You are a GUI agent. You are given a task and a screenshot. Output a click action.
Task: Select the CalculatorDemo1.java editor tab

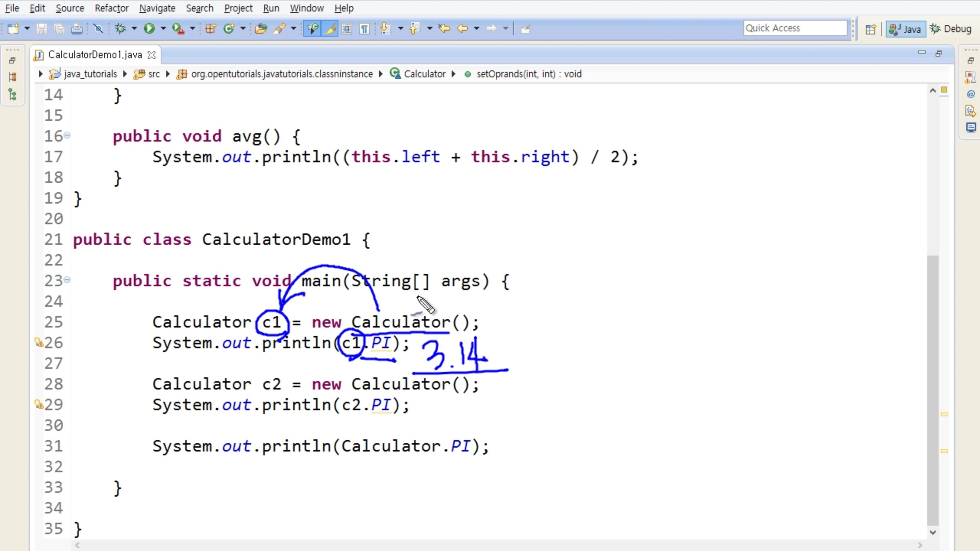click(95, 55)
